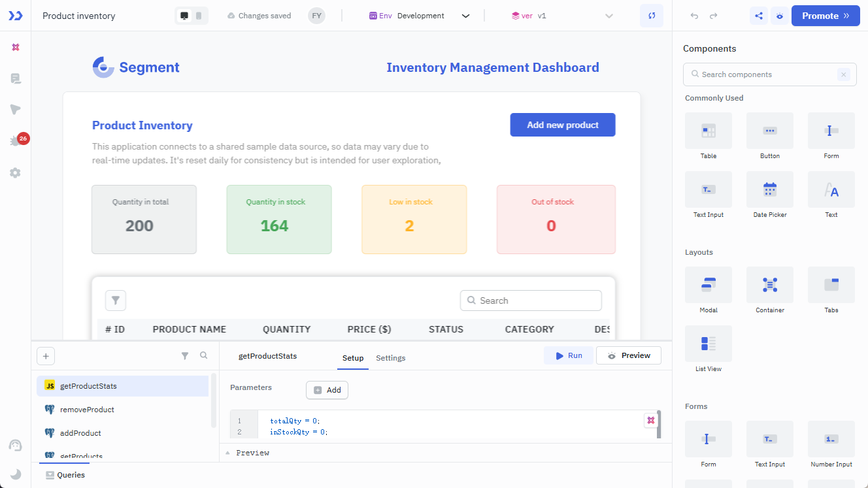Image resolution: width=868 pixels, height=488 pixels.
Task: Click the ToolJet logo icon
Action: (16, 16)
